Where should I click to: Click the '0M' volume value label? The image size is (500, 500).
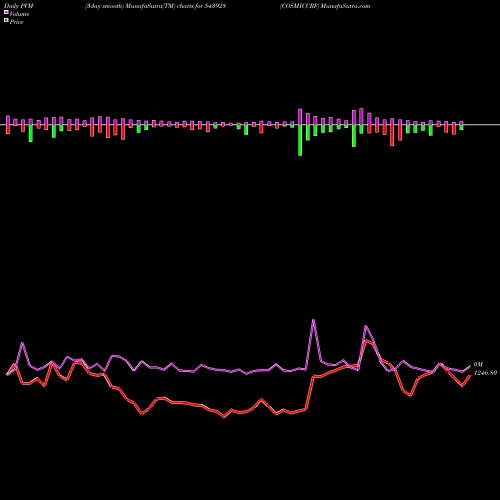478,365
